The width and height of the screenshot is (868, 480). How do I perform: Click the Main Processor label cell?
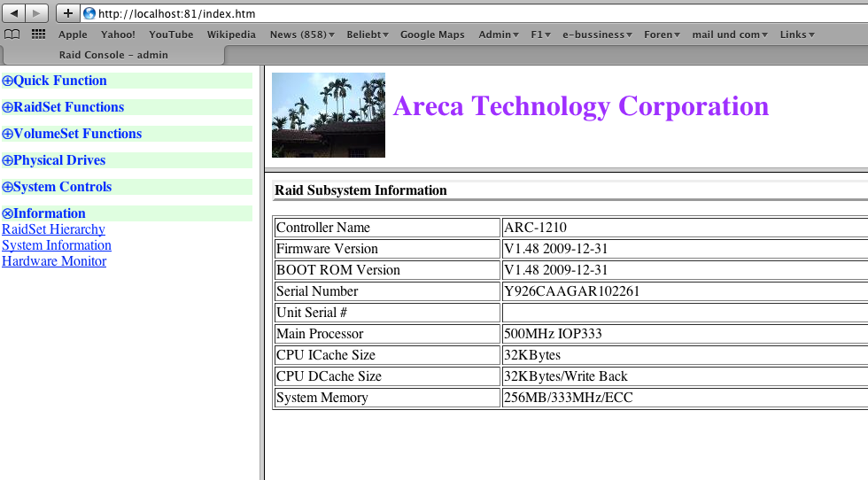(388, 334)
